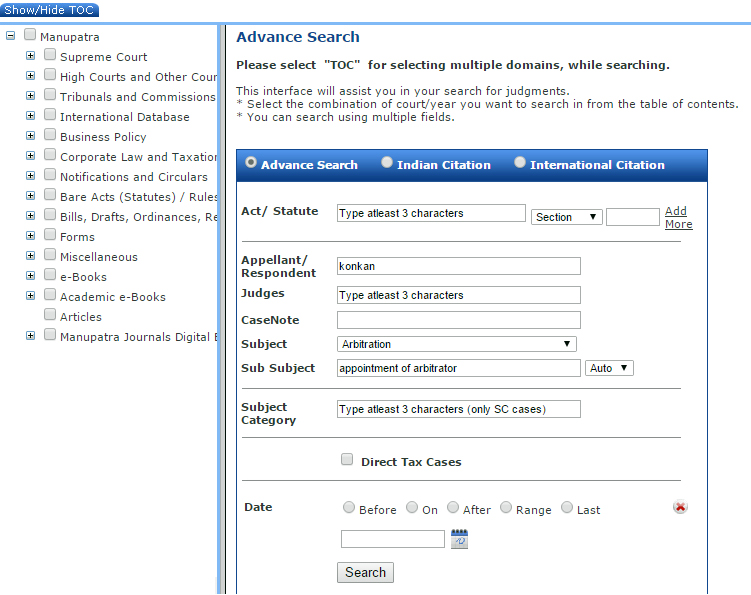This screenshot has height=595, width=751.
Task: Collapse the Manupatra root tree node
Action: click(11, 35)
